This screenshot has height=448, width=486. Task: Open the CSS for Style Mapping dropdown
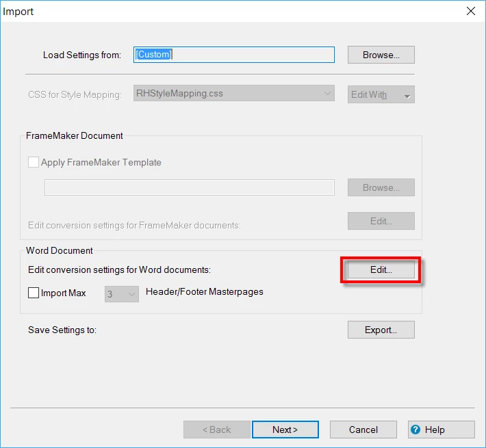(x=234, y=93)
